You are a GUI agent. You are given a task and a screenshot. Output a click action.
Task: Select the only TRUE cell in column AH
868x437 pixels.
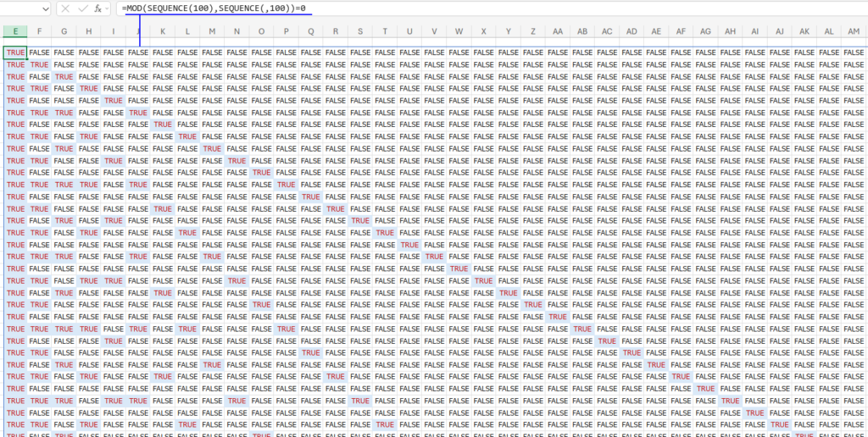click(x=731, y=401)
